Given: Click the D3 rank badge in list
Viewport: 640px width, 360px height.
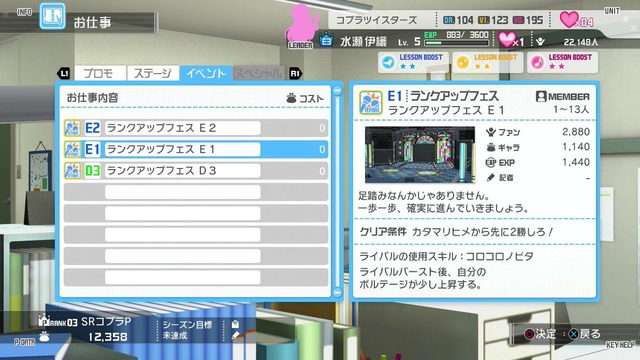Looking at the screenshot, I should (93, 171).
